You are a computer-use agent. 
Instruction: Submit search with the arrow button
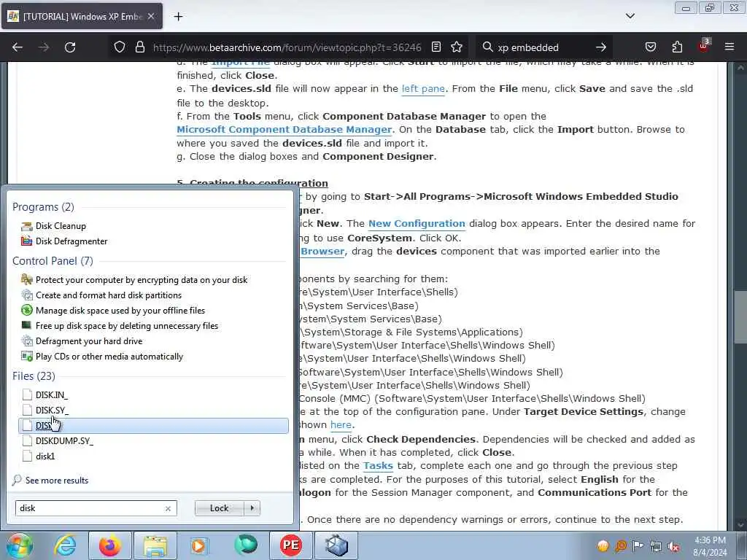tap(601, 47)
